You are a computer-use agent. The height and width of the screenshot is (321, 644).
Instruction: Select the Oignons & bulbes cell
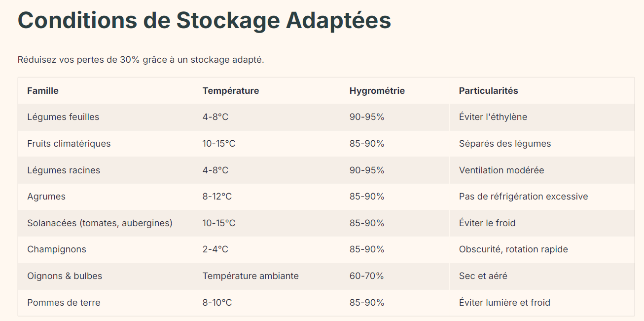pos(65,276)
